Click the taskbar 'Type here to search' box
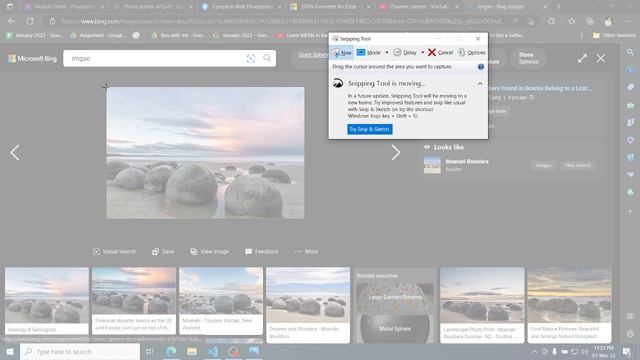This screenshot has width=640, height=360. point(80,351)
